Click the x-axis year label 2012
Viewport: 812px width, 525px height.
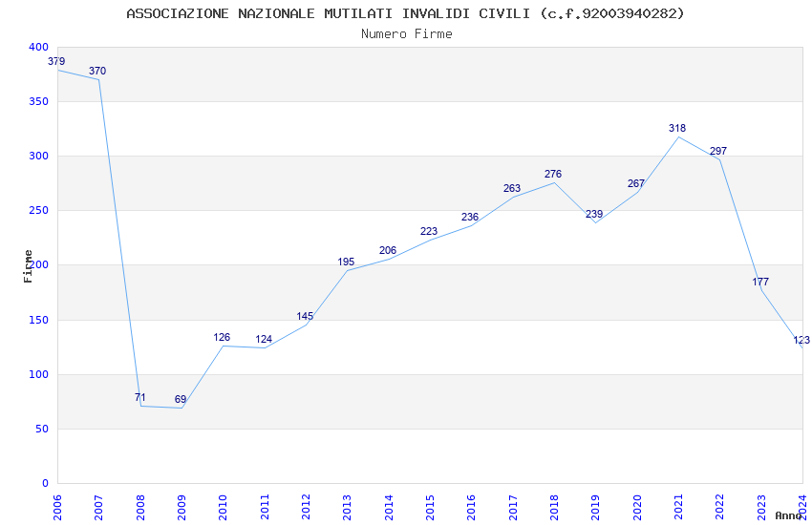tap(306, 508)
